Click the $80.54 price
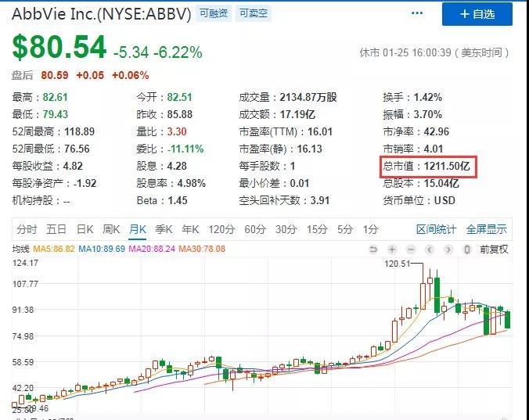The height and width of the screenshot is (420, 529). tap(59, 48)
